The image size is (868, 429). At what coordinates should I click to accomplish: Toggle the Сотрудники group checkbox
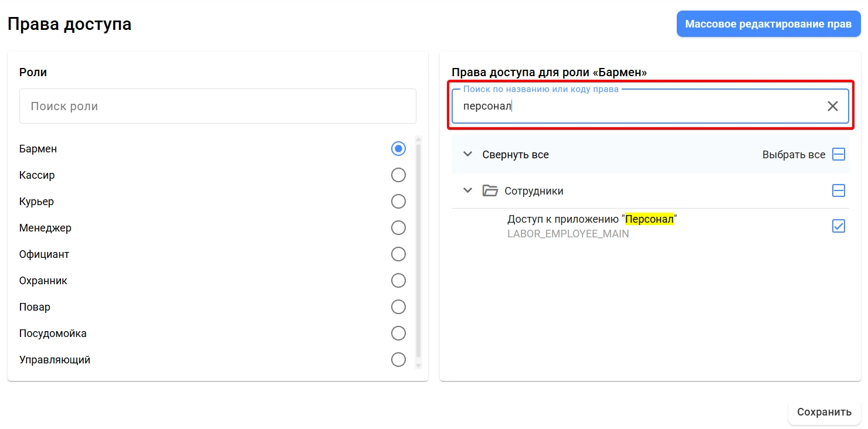(x=839, y=190)
